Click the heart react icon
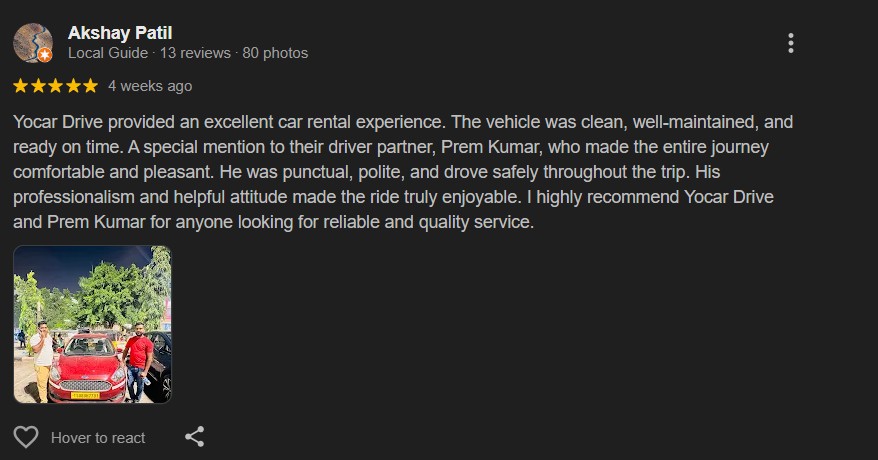Screen dimensions: 878x460 pos(26,437)
